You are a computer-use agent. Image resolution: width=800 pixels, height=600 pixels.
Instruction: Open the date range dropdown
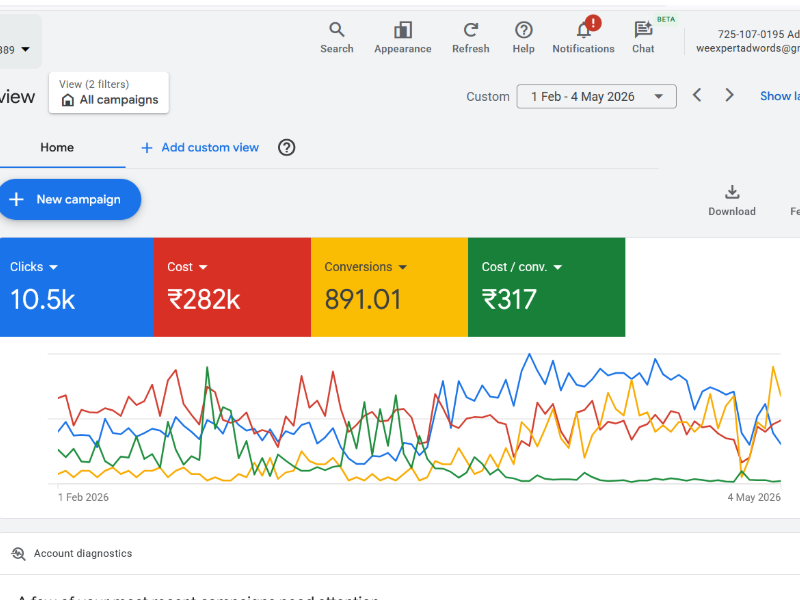click(596, 96)
